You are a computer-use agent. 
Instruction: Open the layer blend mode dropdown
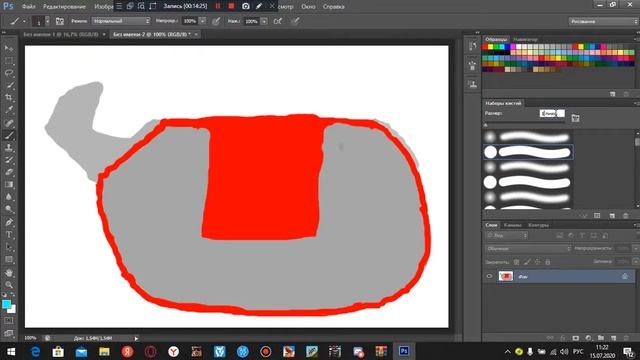pos(528,248)
